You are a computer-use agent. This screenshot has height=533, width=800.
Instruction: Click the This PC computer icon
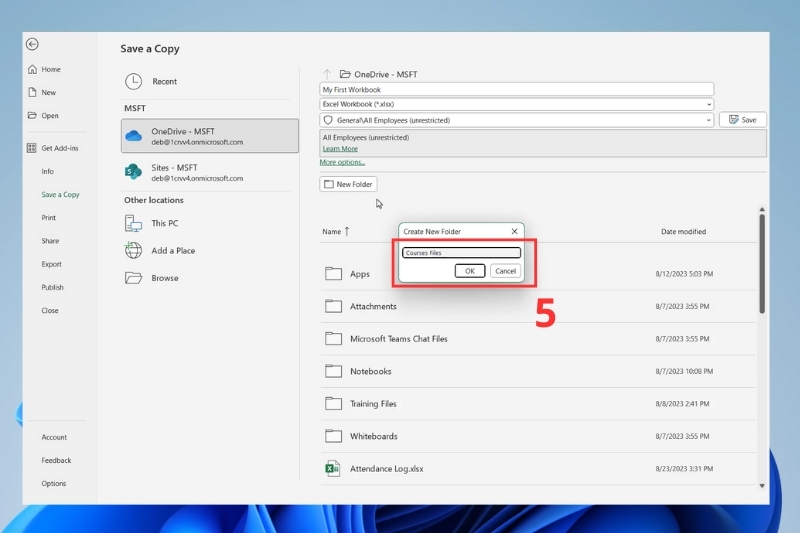click(133, 223)
